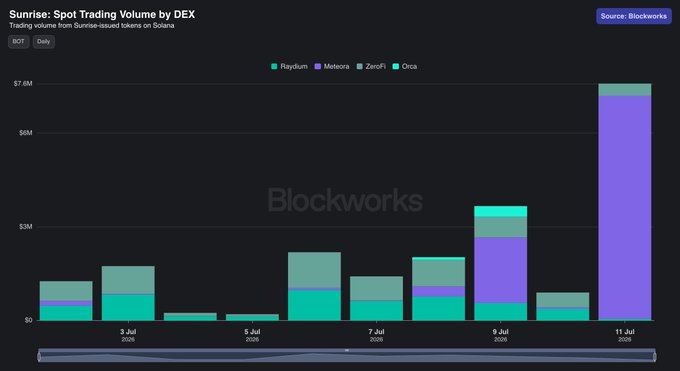Click the Raydium green legend swatch
680x371 pixels.
pos(274,66)
